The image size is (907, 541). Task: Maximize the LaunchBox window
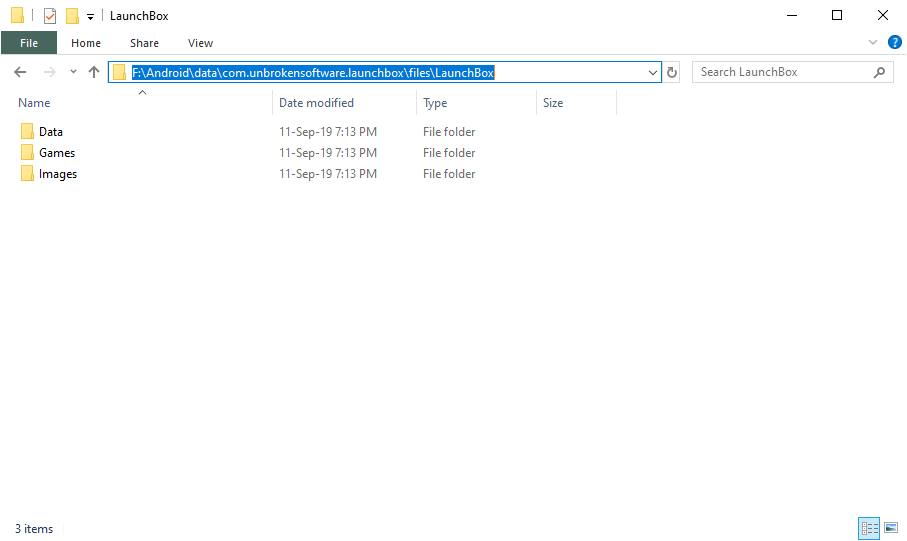[837, 16]
